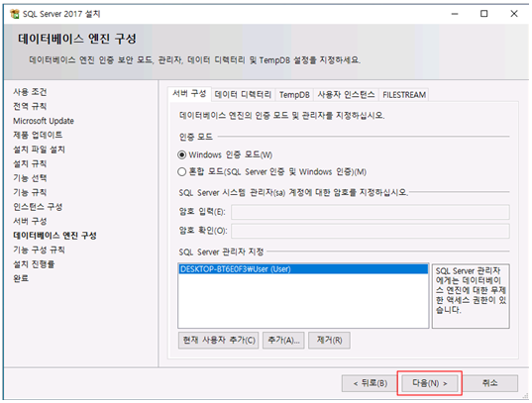Click 서버 구성 step in left sidebar

point(30,221)
